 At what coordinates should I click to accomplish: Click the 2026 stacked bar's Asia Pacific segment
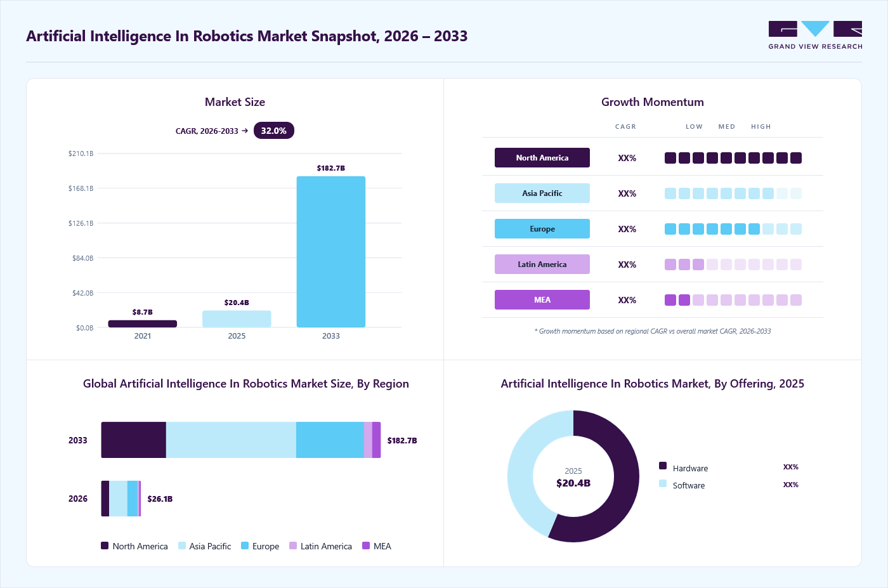pos(118,499)
